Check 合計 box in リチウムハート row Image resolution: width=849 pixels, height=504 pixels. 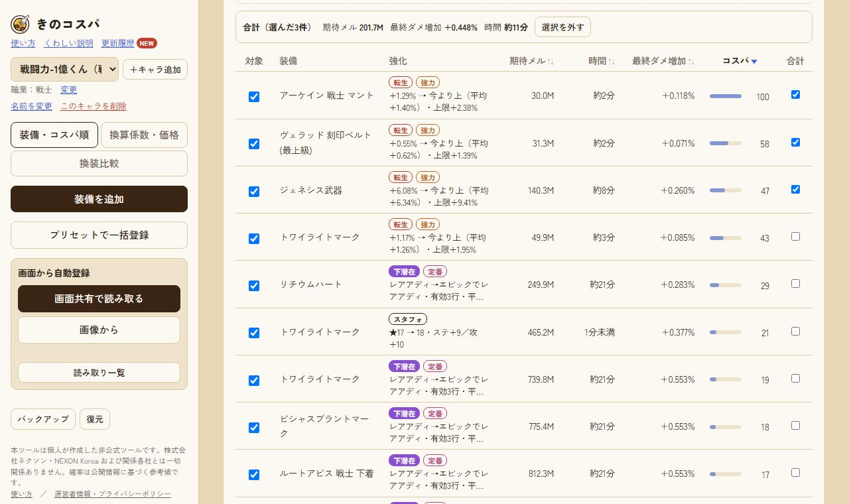coord(796,283)
